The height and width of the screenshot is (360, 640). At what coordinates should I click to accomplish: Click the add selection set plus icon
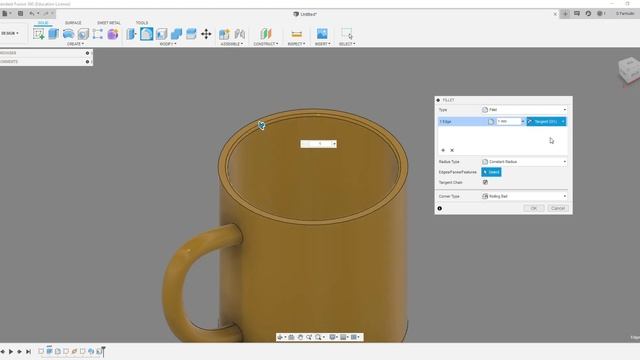pyautogui.click(x=443, y=150)
